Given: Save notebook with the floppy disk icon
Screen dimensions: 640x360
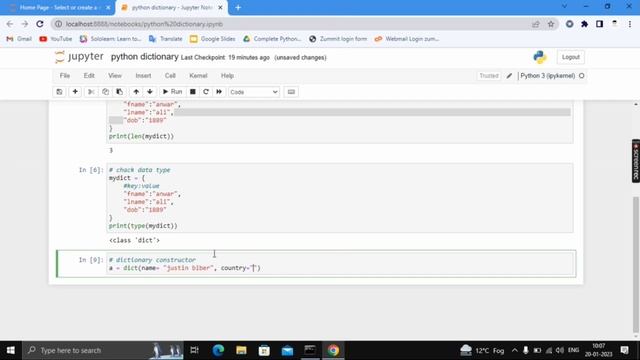Looking at the screenshot, I should pos(60,92).
